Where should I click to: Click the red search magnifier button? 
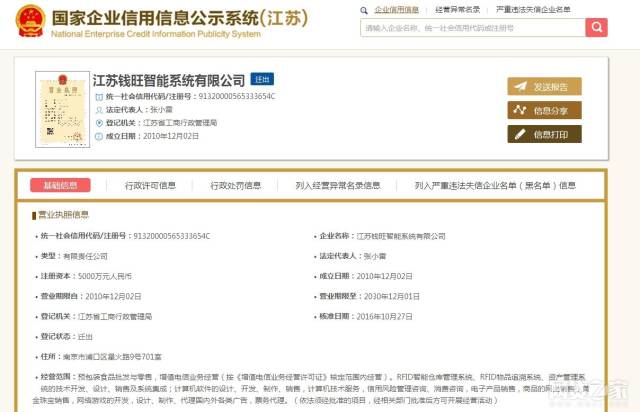(x=596, y=27)
